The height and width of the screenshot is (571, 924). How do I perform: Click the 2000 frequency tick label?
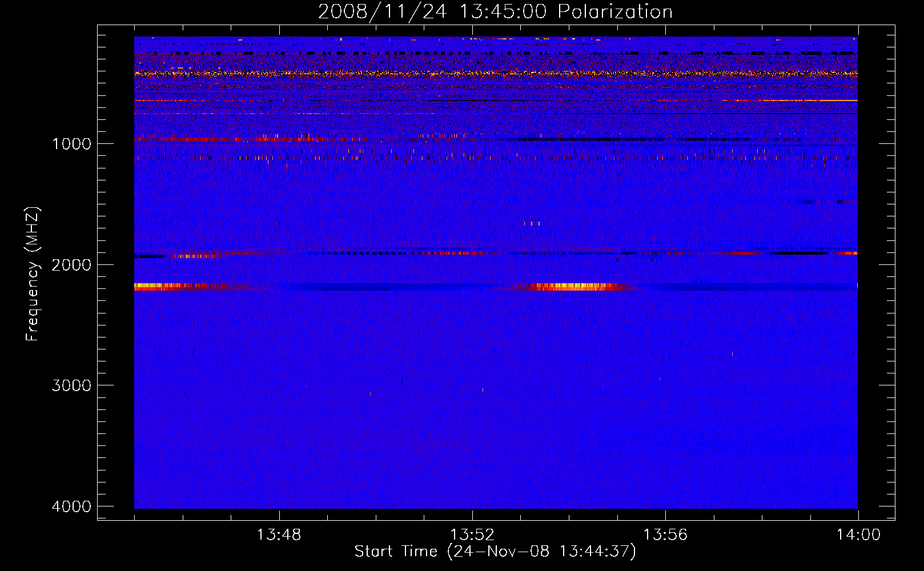tap(71, 264)
